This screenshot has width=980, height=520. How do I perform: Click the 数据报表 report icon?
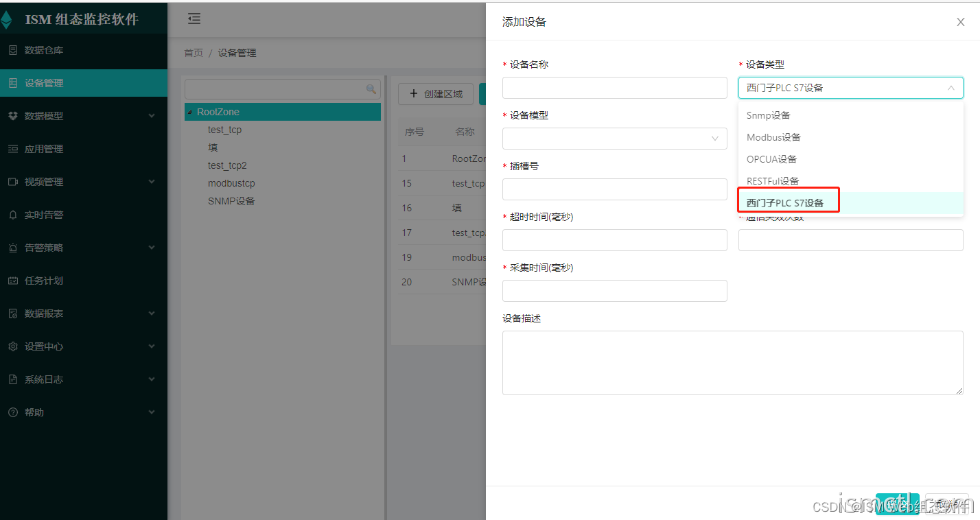12,314
